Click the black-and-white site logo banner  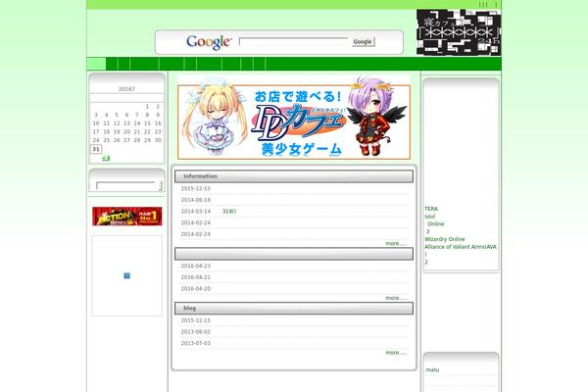tap(459, 32)
